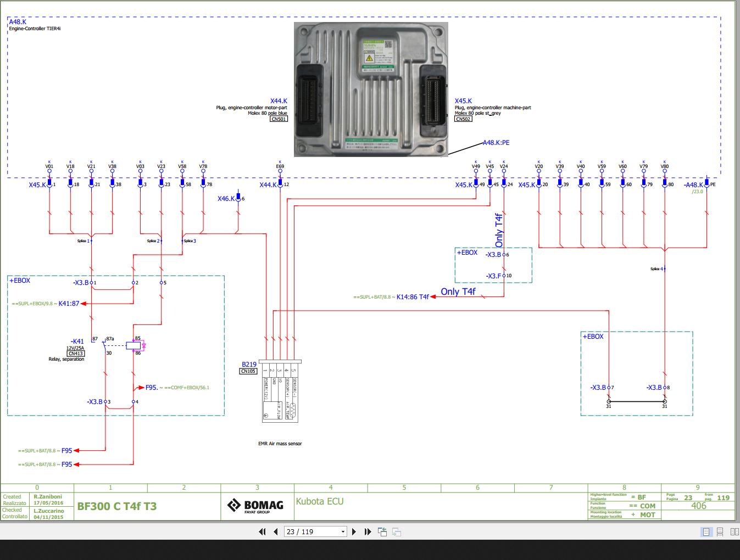Select the Kubota ECU photograph
This screenshot has height=560, width=740.
click(x=371, y=91)
